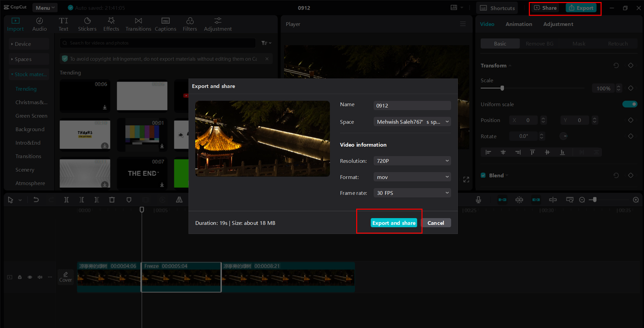This screenshot has width=644, height=328.
Task: Expand the Device tree item
Action: click(29, 44)
